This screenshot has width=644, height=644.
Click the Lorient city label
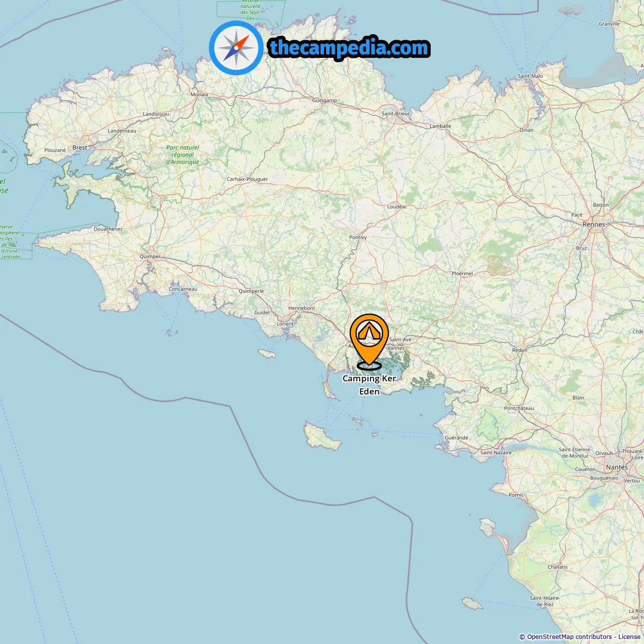(285, 324)
